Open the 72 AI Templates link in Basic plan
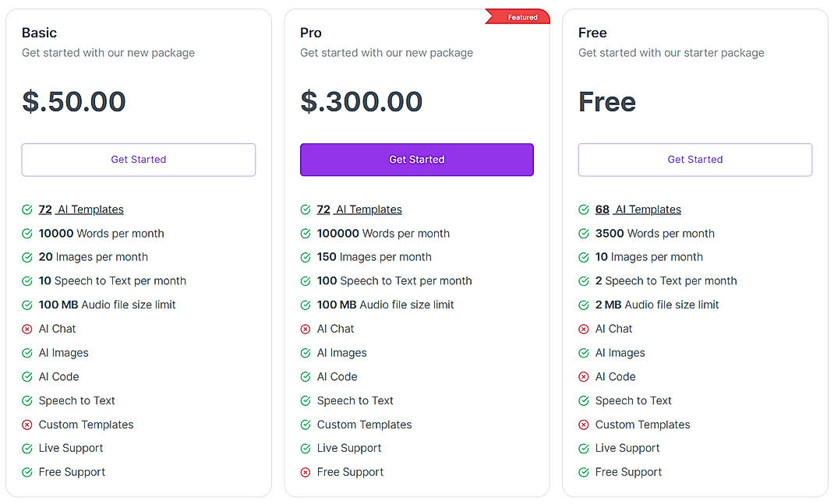The width and height of the screenshot is (834, 504). click(81, 209)
